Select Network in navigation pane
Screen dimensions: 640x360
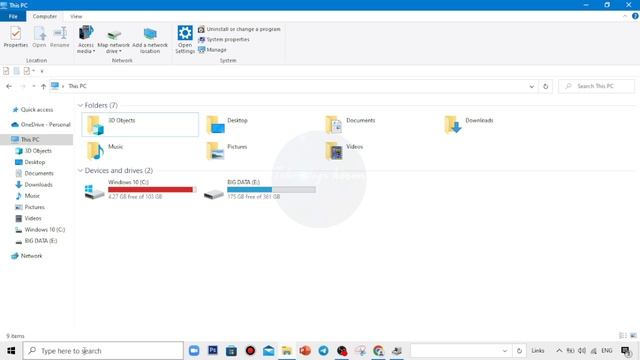[x=31, y=256]
